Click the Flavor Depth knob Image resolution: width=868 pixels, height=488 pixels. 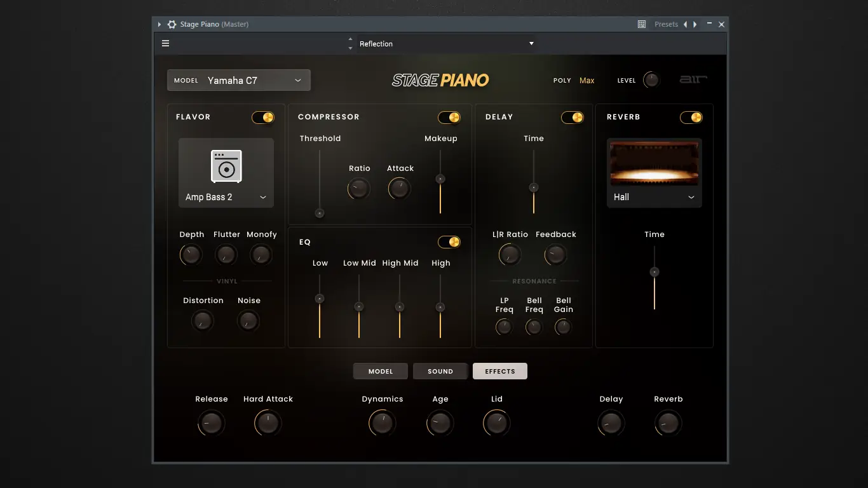pyautogui.click(x=191, y=255)
